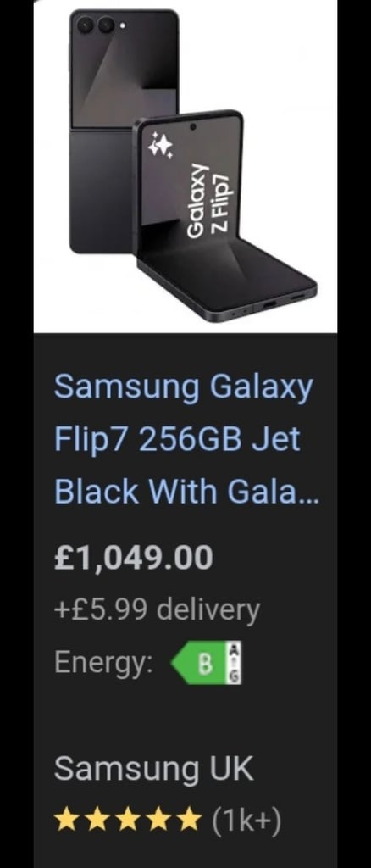
Task: Click the +£5.99 delivery text
Action: coord(157,610)
